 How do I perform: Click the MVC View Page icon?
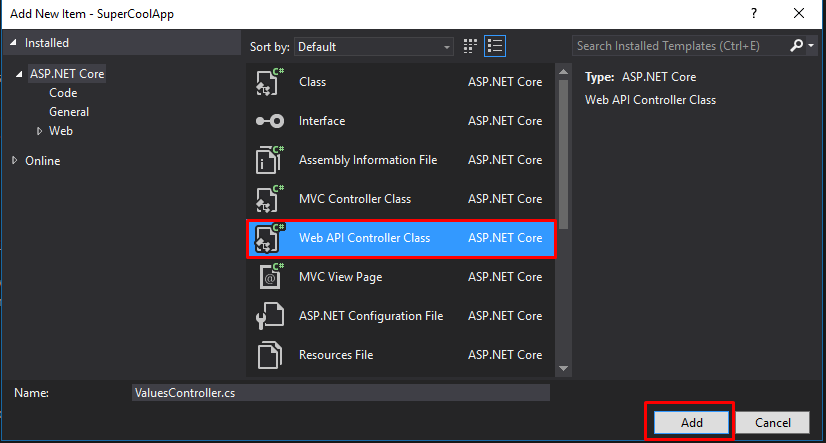point(268,277)
